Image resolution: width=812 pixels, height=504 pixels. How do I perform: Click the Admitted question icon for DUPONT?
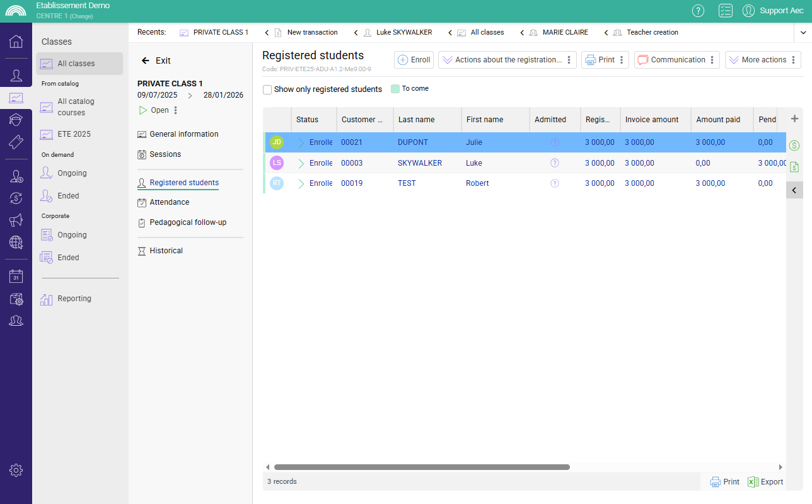pos(555,142)
